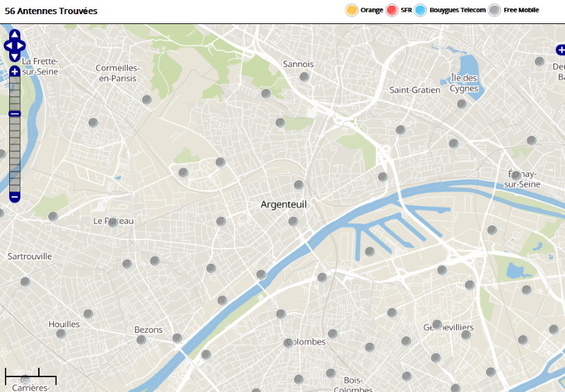Select the antenna marker below Cormeilles-en-Parisis
Screen dimensions: 565x392
pos(147,100)
